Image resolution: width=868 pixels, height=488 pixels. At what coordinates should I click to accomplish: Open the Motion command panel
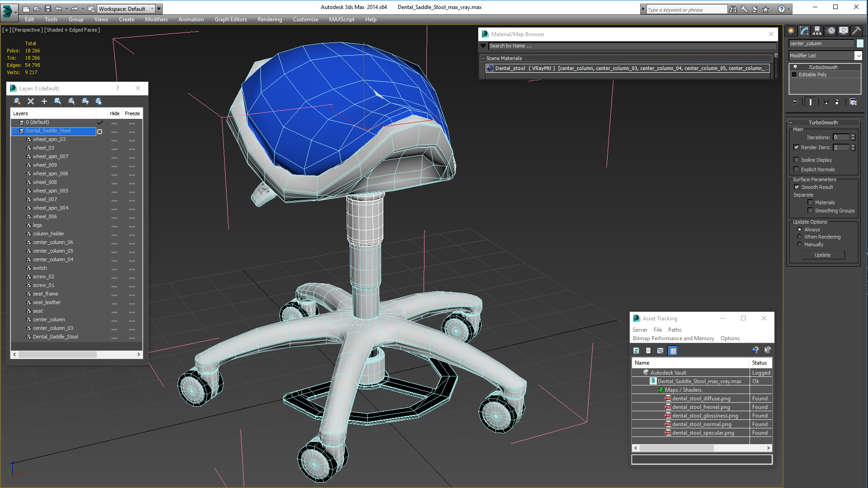point(831,31)
